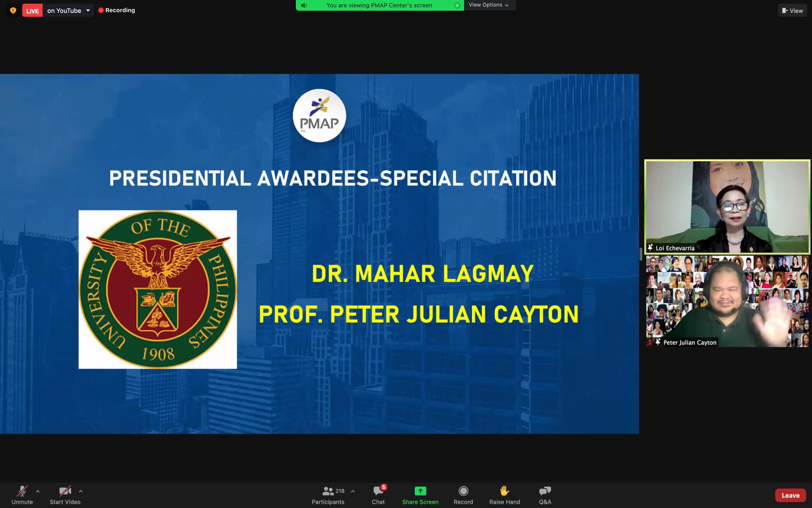
Task: Open the View layout button
Action: click(792, 11)
